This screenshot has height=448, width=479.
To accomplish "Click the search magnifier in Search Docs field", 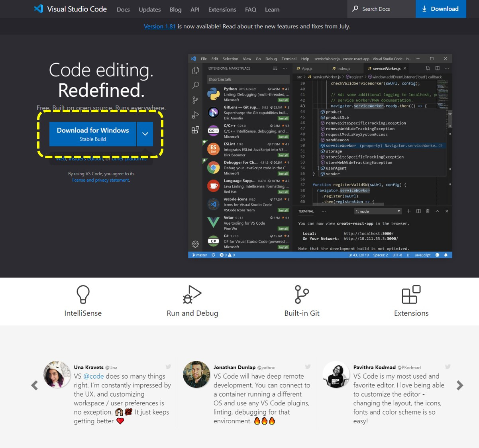I will [355, 9].
